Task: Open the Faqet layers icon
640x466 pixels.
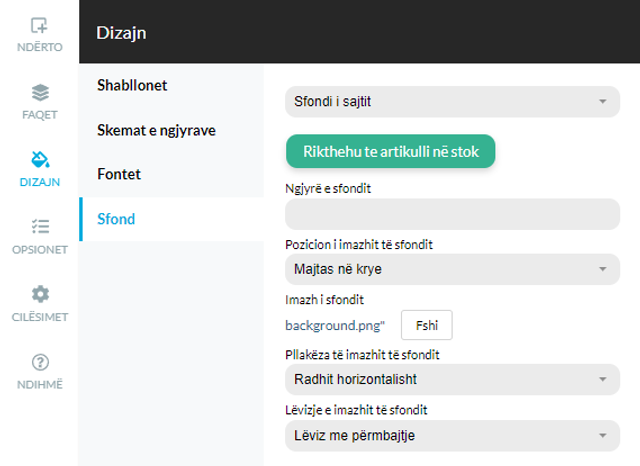Action: tap(40, 93)
